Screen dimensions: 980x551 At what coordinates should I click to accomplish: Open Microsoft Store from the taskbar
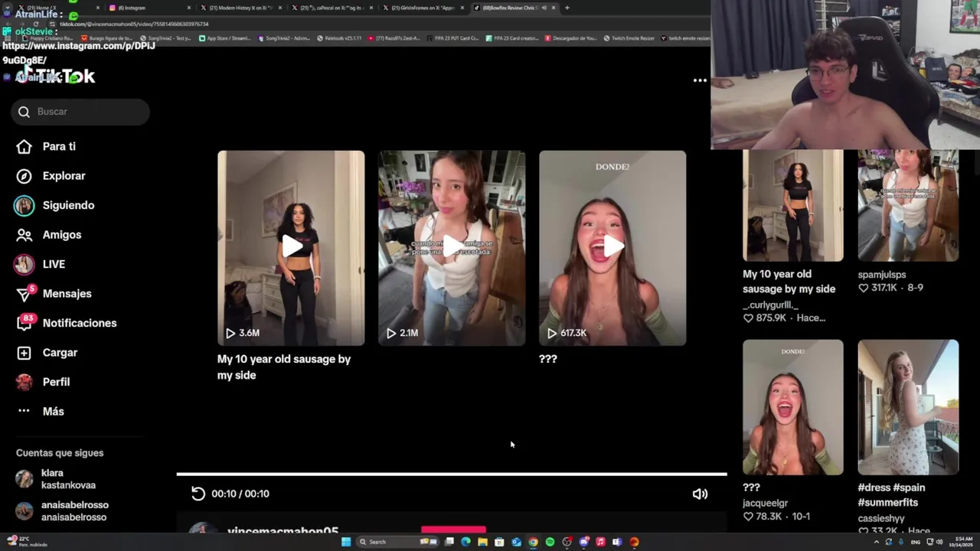pyautogui.click(x=499, y=542)
